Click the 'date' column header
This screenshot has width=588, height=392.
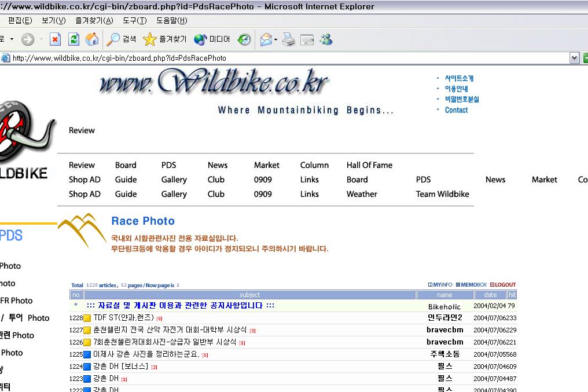click(x=490, y=295)
